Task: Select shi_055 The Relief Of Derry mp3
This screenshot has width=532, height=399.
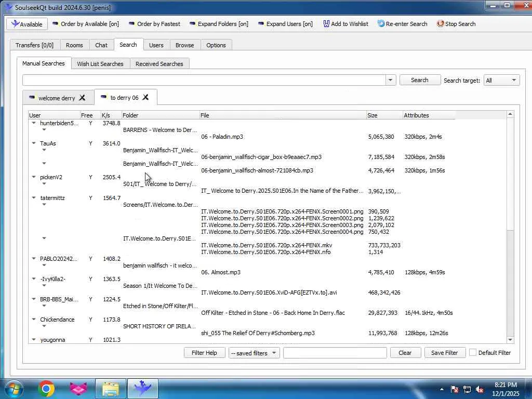Action: (x=258, y=333)
